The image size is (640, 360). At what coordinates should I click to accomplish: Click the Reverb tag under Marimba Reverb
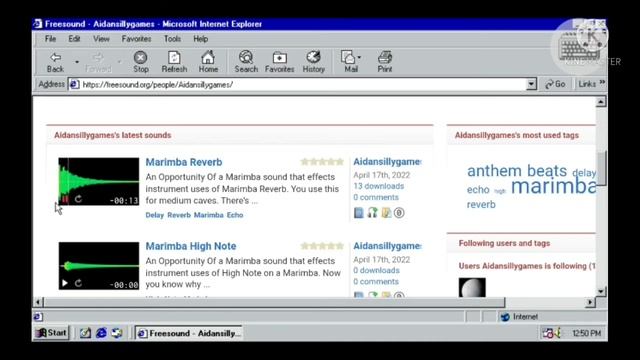(x=179, y=215)
